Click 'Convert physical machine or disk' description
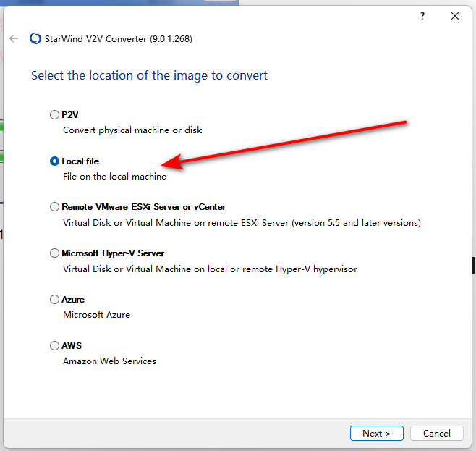476x451 pixels. 132,130
